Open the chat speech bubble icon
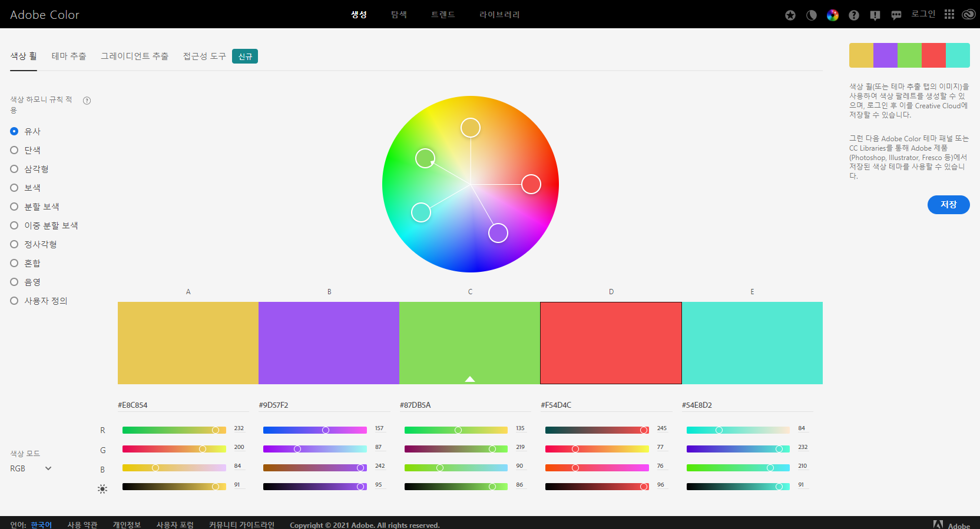 896,15
